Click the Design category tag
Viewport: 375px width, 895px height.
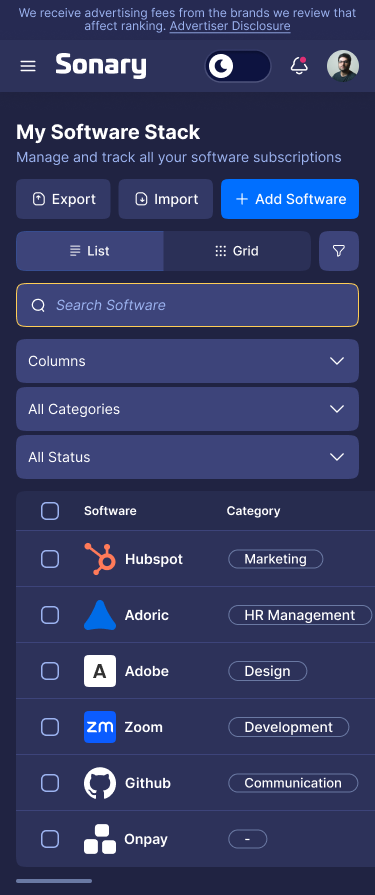pos(268,671)
